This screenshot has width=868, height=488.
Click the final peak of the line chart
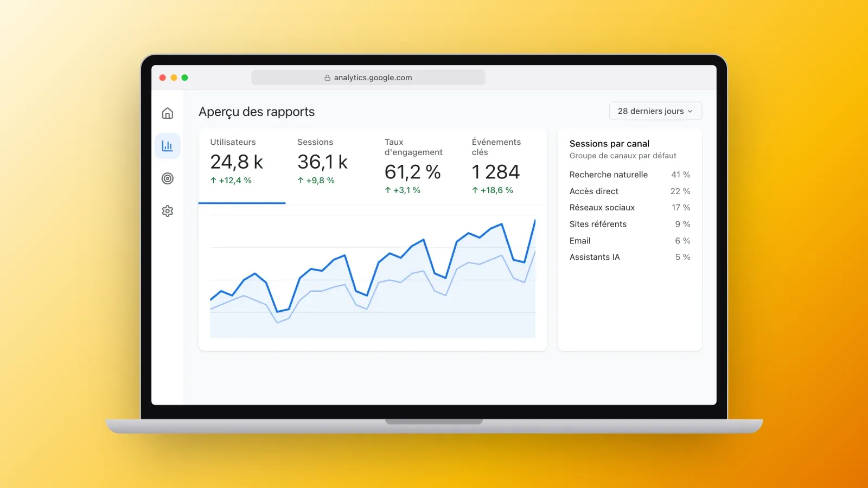[535, 220]
